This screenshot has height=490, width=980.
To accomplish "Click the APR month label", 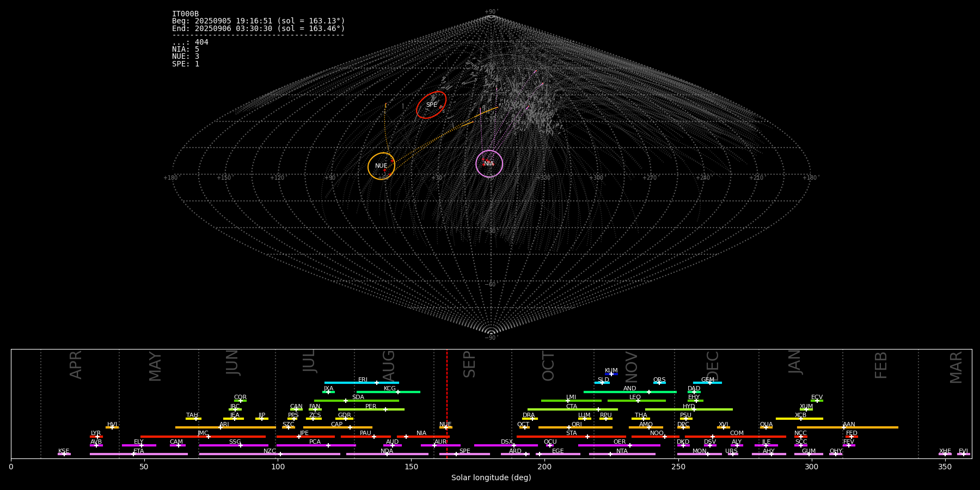I will [76, 365].
